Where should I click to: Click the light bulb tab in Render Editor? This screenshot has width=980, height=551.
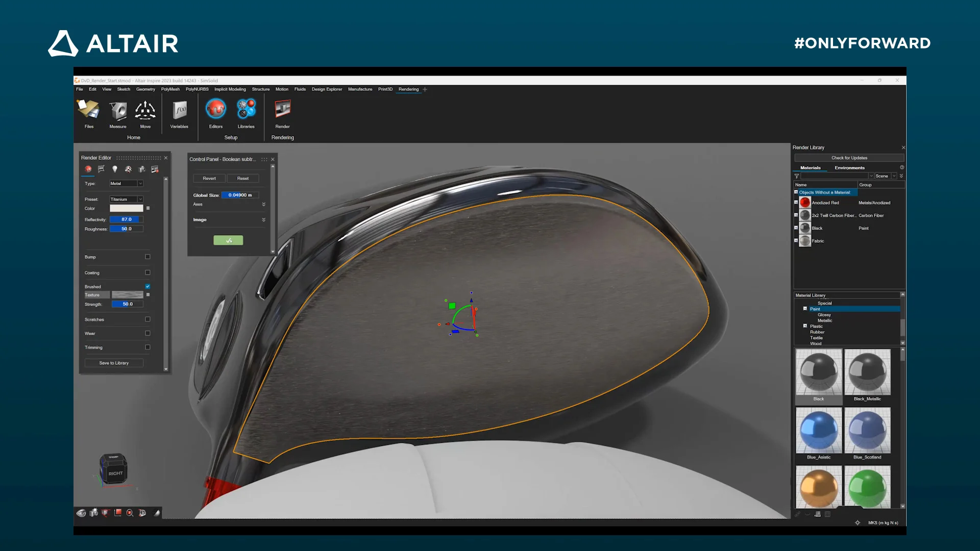pos(115,169)
